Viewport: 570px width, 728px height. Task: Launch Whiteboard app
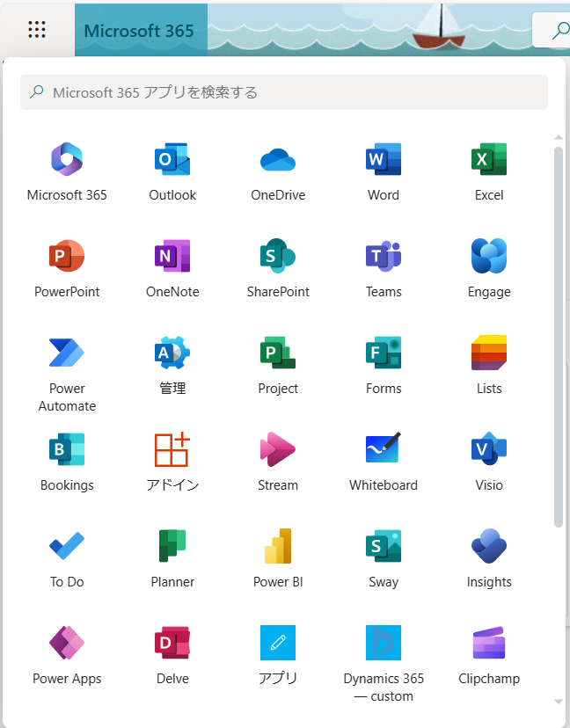pos(384,448)
